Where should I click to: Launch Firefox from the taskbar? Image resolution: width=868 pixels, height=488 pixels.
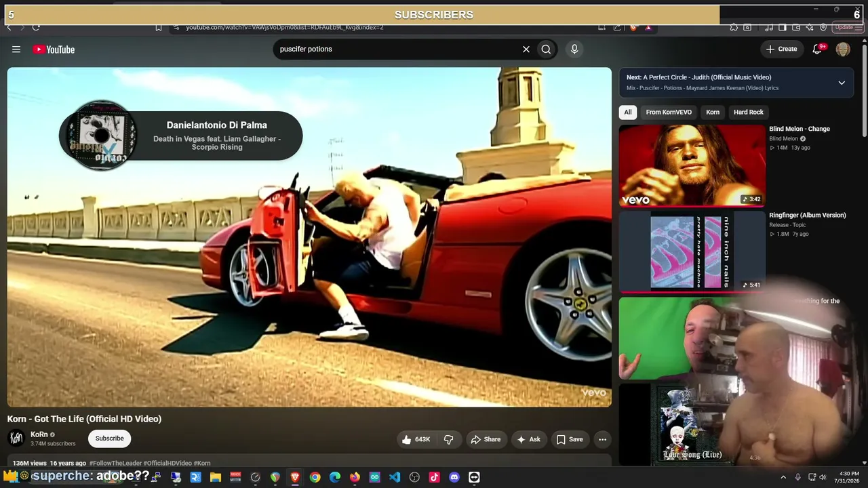tap(355, 477)
